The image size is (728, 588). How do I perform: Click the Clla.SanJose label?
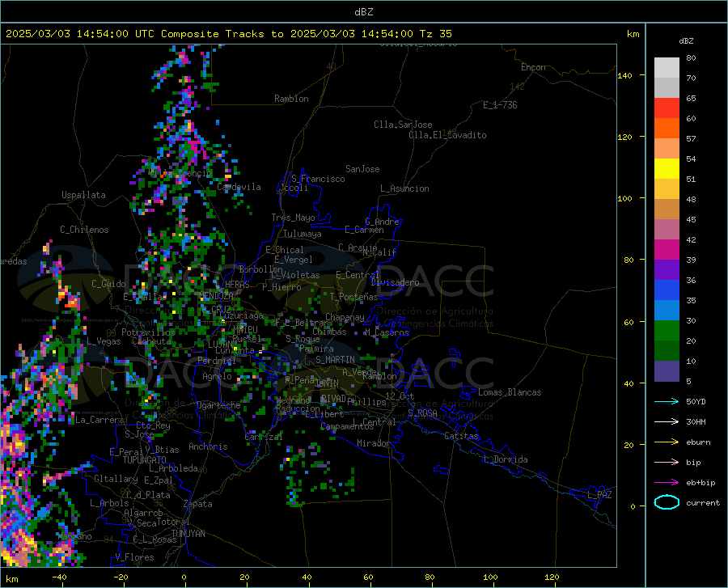tap(403, 125)
